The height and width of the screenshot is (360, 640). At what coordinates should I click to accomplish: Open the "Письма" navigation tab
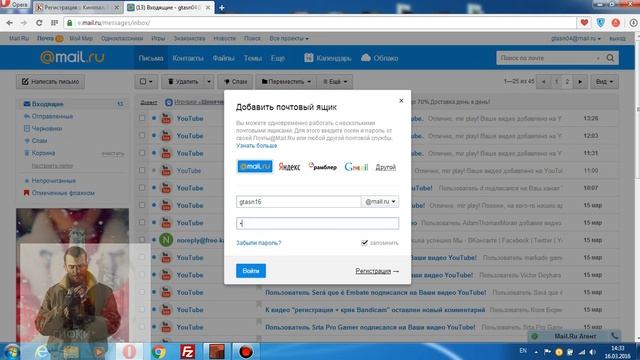coord(151,58)
